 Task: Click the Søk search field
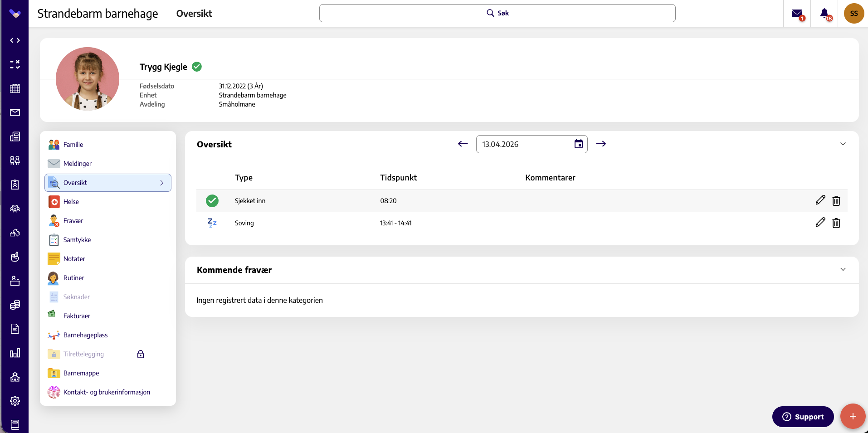497,13
